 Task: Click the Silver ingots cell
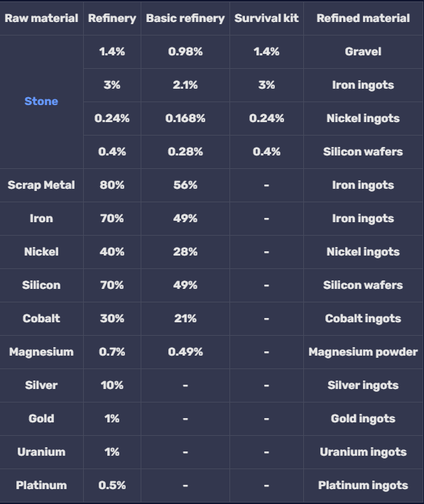[363, 385]
